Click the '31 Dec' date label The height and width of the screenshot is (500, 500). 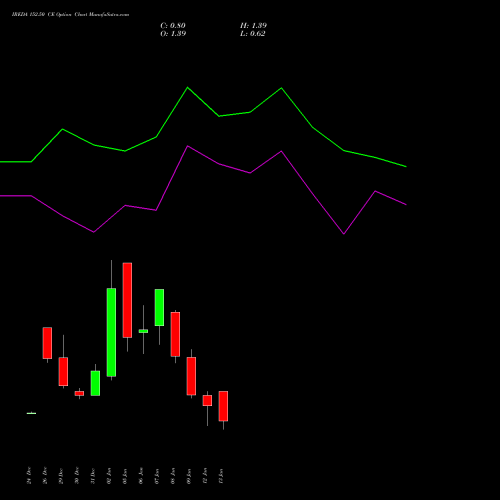point(93,475)
